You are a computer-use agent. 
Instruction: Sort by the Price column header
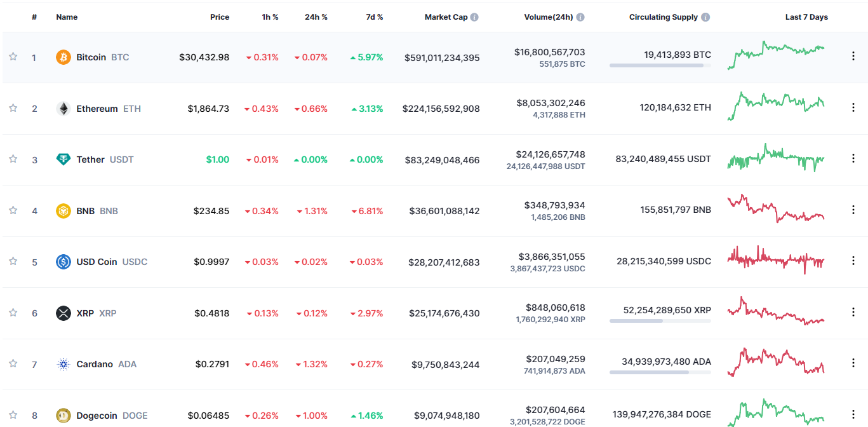click(x=220, y=17)
